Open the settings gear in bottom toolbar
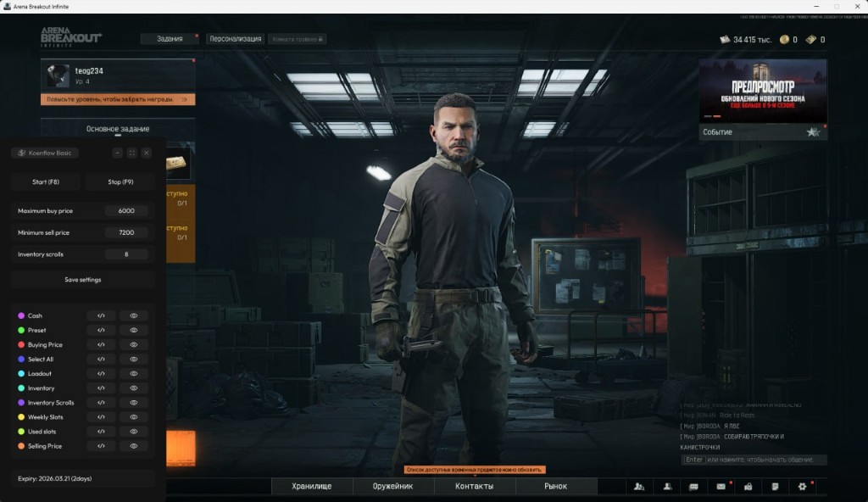Image resolution: width=868 pixels, height=502 pixels. pyautogui.click(x=804, y=487)
